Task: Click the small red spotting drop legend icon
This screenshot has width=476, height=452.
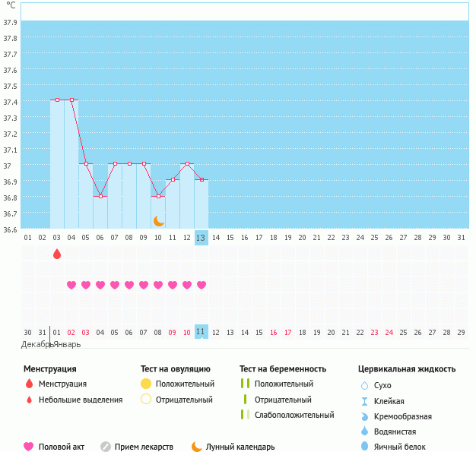Action: pos(29,400)
